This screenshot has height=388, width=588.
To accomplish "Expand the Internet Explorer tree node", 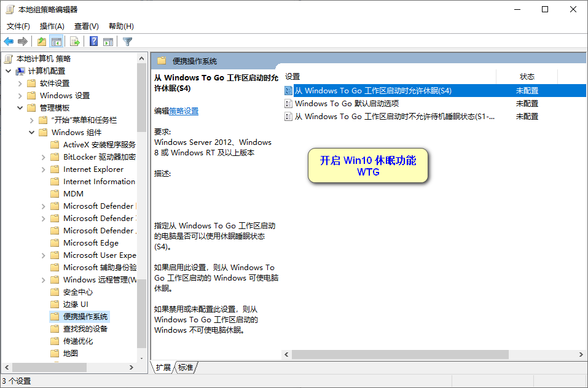I will [x=43, y=169].
